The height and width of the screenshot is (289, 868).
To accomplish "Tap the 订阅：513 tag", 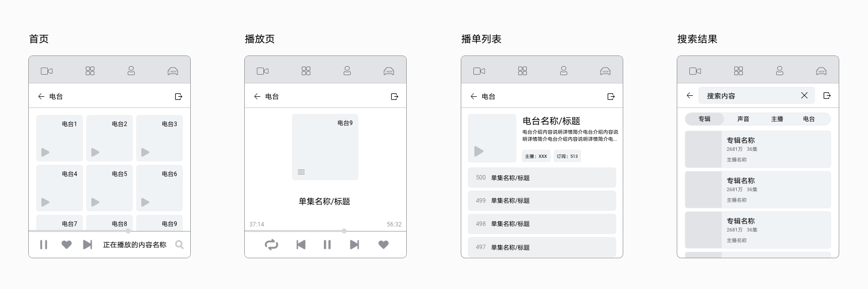I will pos(567,156).
